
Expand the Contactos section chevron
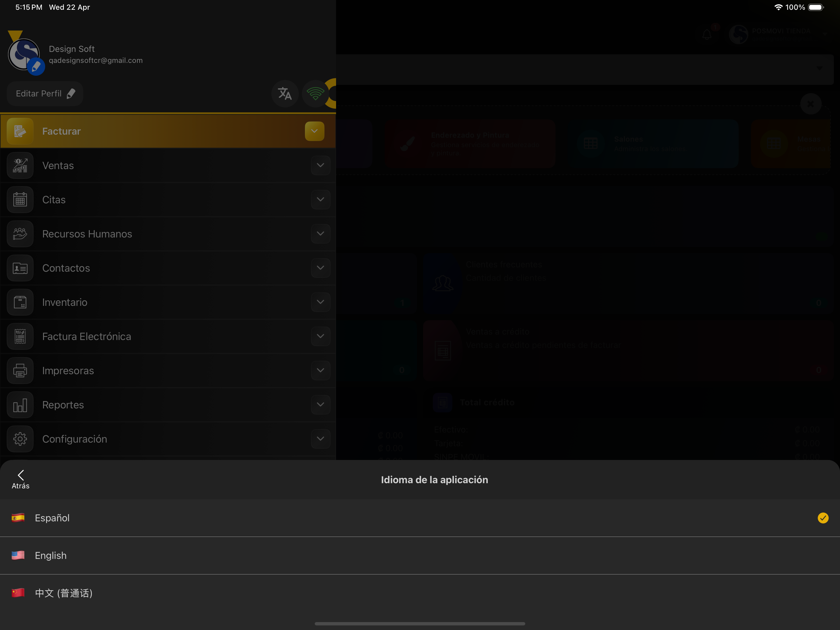click(320, 268)
